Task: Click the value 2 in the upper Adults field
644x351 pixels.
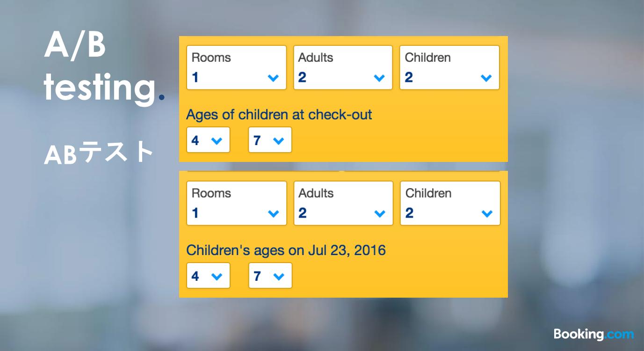Action: point(302,78)
